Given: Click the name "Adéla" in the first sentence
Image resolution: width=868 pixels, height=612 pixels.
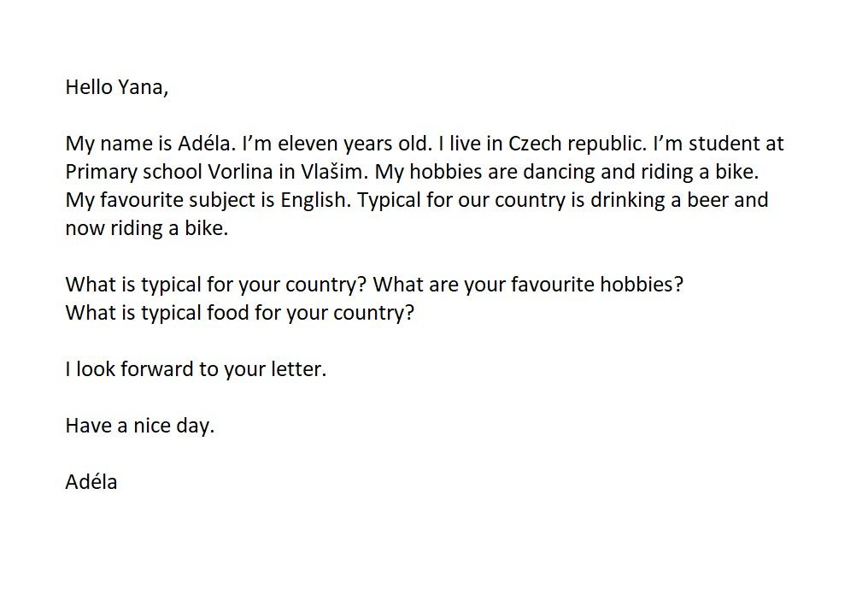Looking at the screenshot, I should tap(207, 144).
